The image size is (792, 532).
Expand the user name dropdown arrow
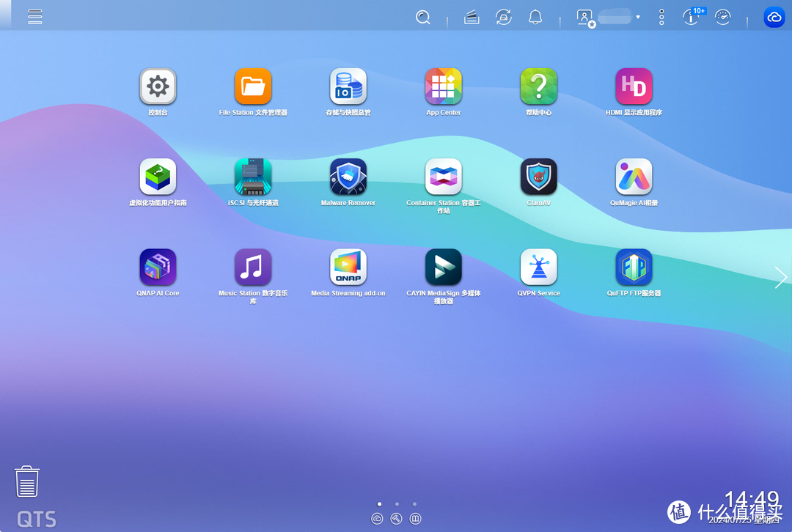(x=638, y=17)
